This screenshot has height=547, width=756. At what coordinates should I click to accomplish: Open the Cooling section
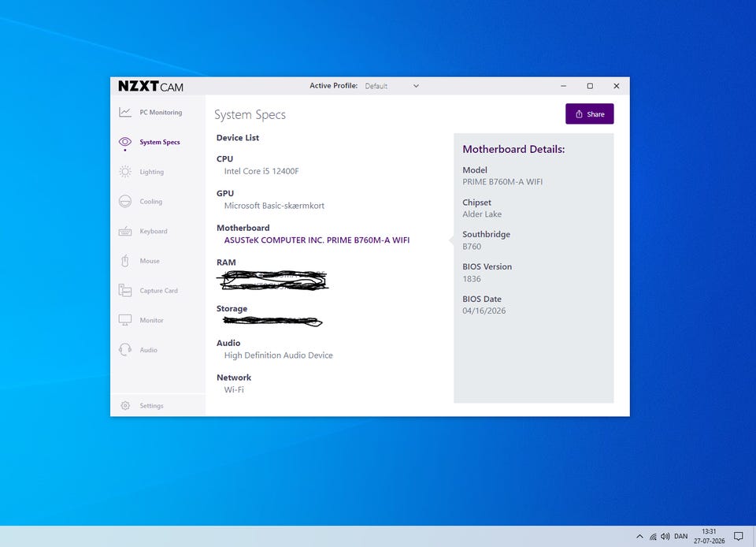(151, 201)
